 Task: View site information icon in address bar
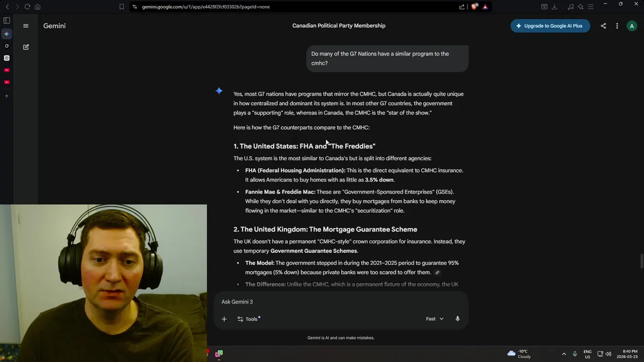134,7
